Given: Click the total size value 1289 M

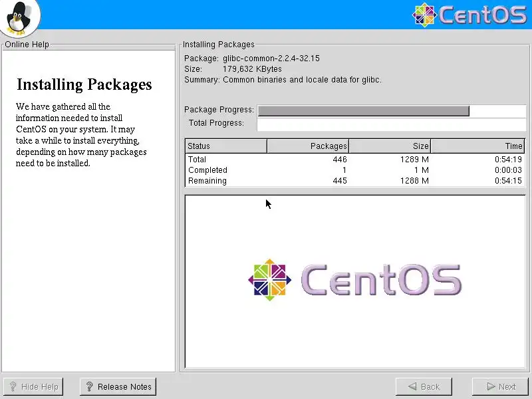Looking at the screenshot, I should [x=414, y=160].
